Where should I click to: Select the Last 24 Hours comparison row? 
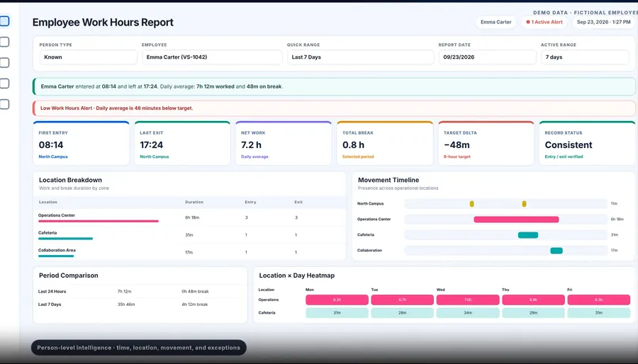point(140,291)
